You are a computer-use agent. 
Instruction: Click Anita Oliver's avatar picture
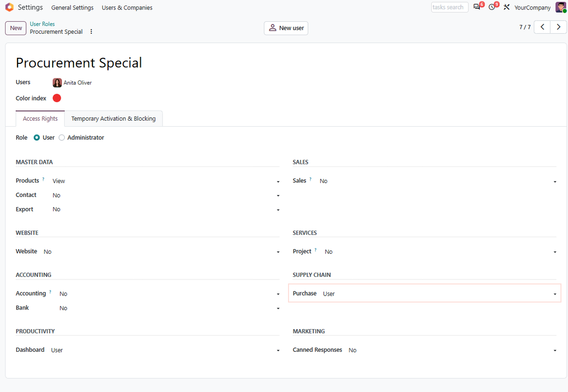(x=57, y=82)
